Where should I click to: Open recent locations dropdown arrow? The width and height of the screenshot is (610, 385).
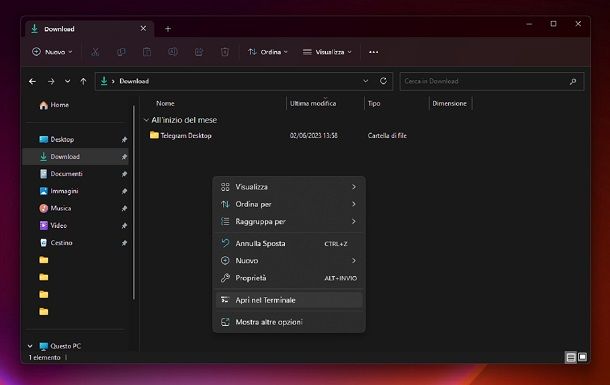(x=67, y=81)
